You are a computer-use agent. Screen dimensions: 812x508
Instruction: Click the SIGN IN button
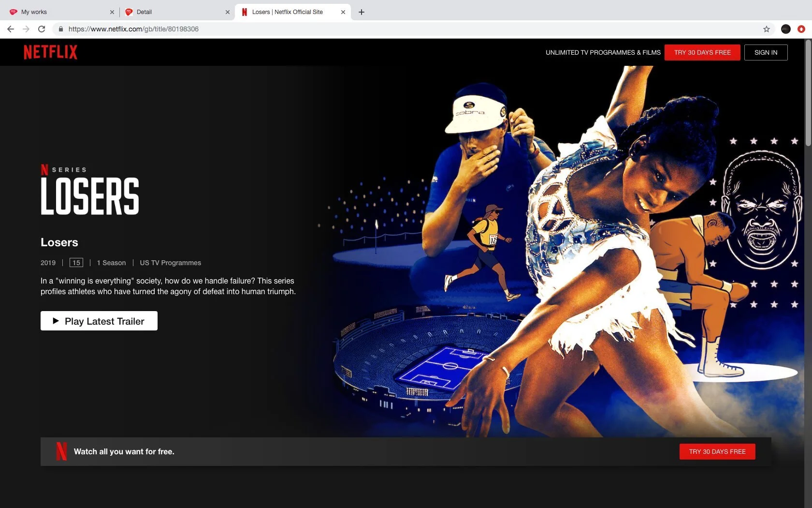(x=766, y=52)
